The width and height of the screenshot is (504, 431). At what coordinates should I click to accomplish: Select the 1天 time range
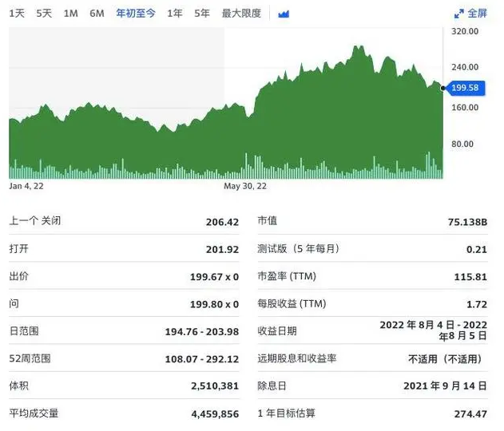[x=17, y=14]
